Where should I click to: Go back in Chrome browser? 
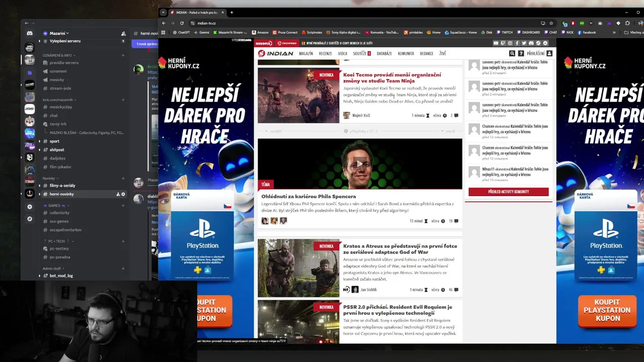(164, 23)
